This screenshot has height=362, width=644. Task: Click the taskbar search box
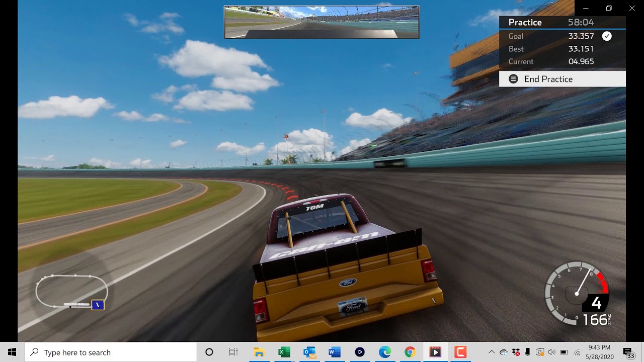tap(111, 352)
